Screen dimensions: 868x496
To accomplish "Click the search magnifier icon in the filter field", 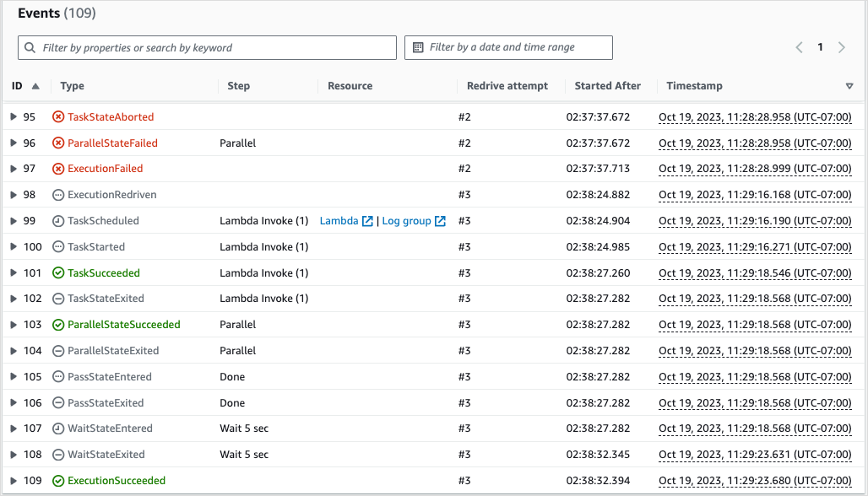I will click(x=30, y=47).
